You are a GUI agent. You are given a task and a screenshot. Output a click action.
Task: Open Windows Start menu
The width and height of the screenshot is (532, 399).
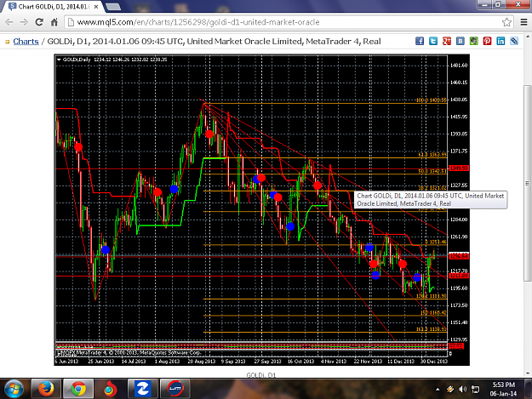pos(14,389)
